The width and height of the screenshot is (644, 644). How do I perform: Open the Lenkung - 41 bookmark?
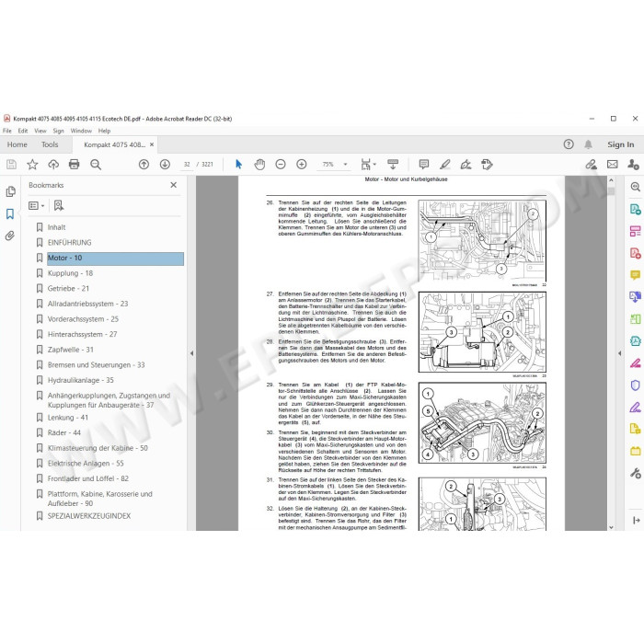tap(68, 418)
